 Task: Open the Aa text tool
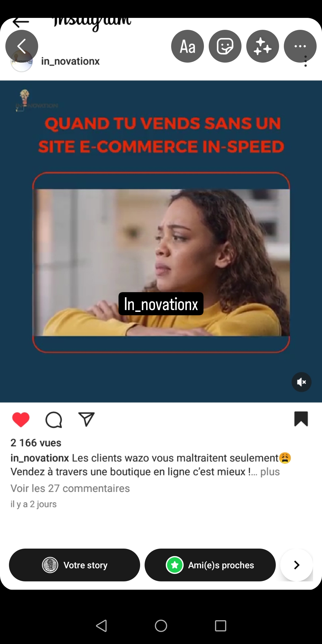pos(188,46)
